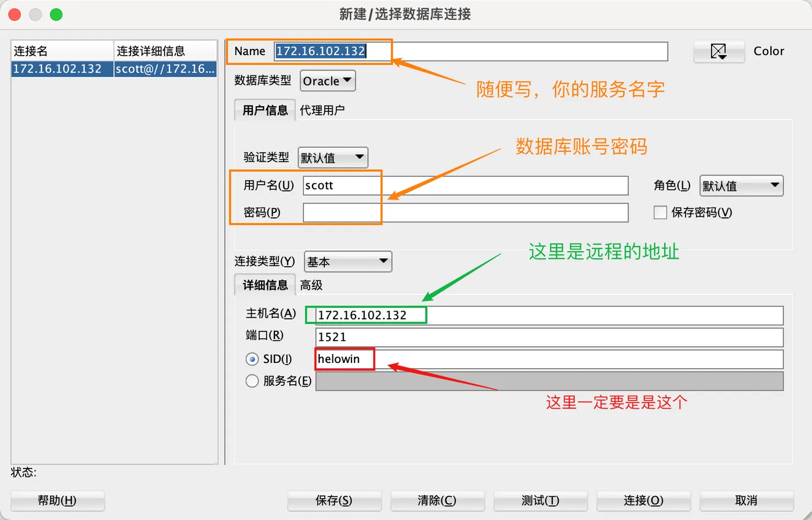The height and width of the screenshot is (520, 812).
Task: Click the Name input field
Action: (471, 51)
